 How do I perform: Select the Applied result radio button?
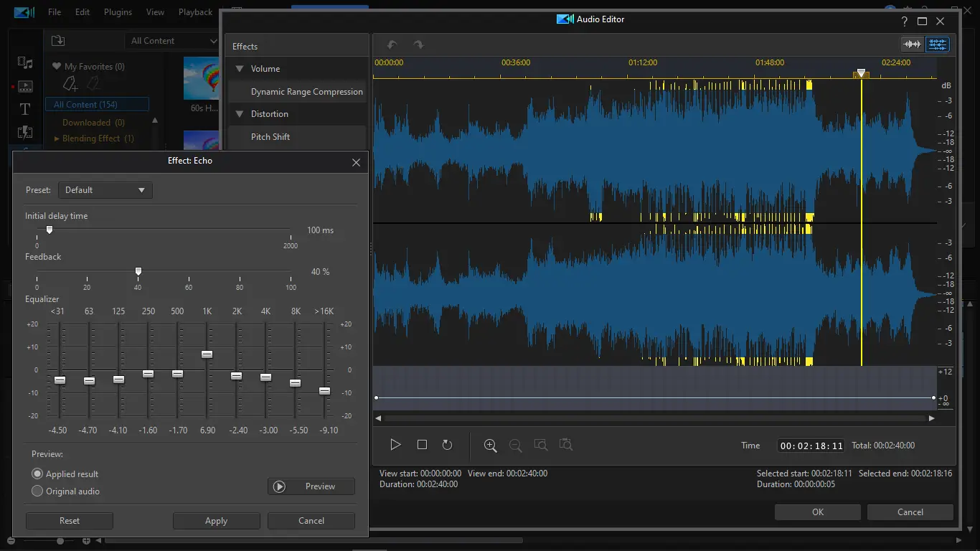38,474
